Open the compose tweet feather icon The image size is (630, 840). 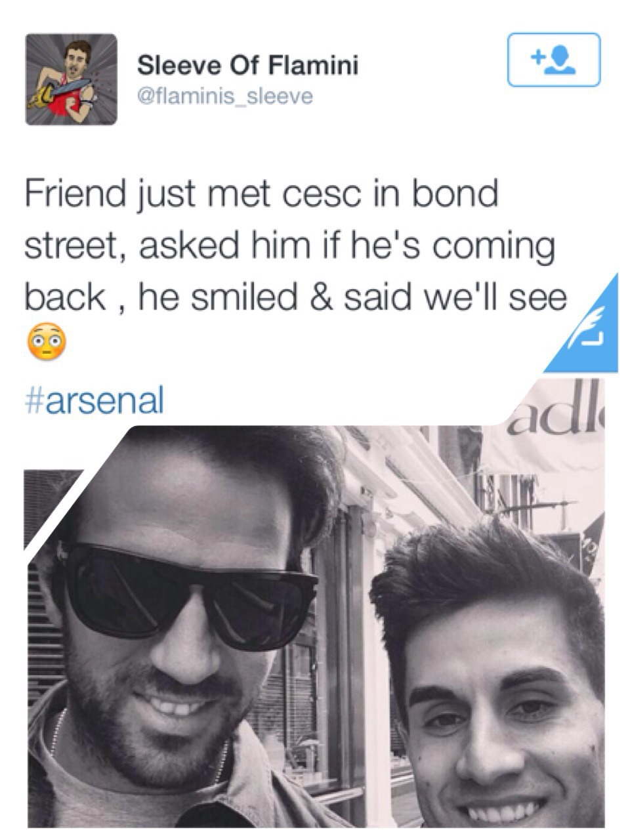point(589,330)
